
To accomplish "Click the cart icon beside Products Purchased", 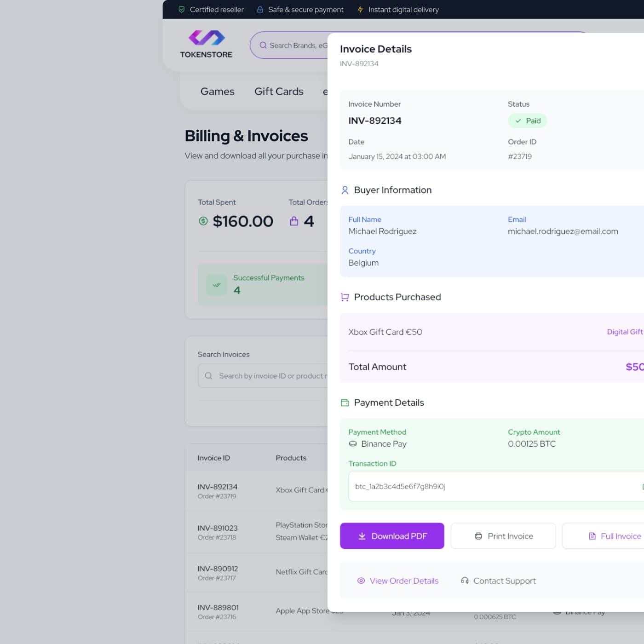I will coord(345,297).
